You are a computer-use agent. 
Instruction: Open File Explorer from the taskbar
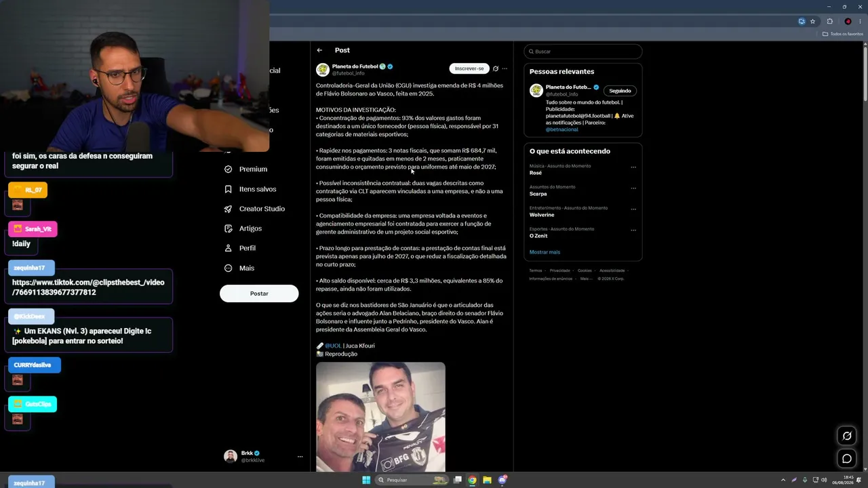pyautogui.click(x=487, y=480)
